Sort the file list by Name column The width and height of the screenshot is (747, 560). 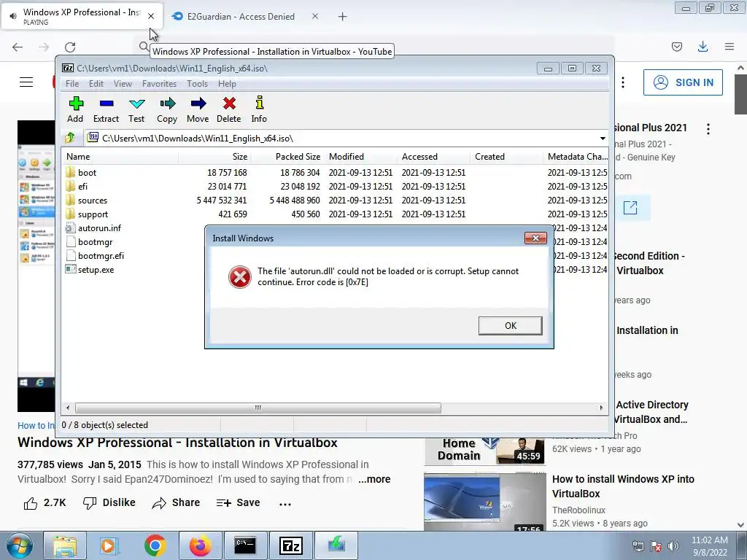click(120, 157)
